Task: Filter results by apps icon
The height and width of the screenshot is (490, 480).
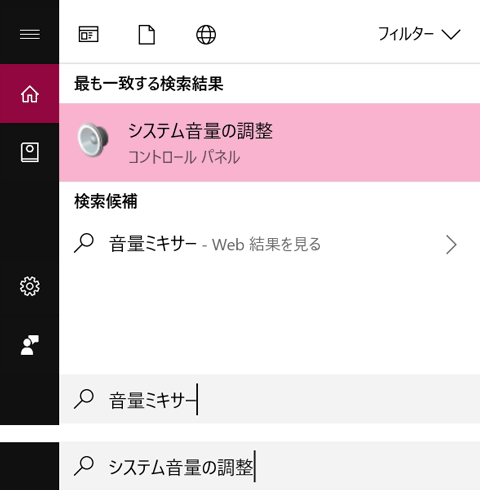Action: [x=88, y=34]
